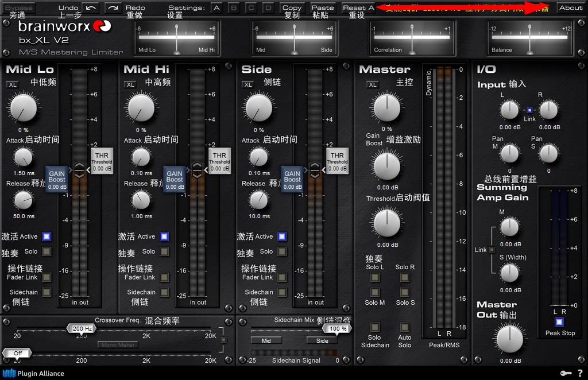Open the About page

(x=571, y=8)
